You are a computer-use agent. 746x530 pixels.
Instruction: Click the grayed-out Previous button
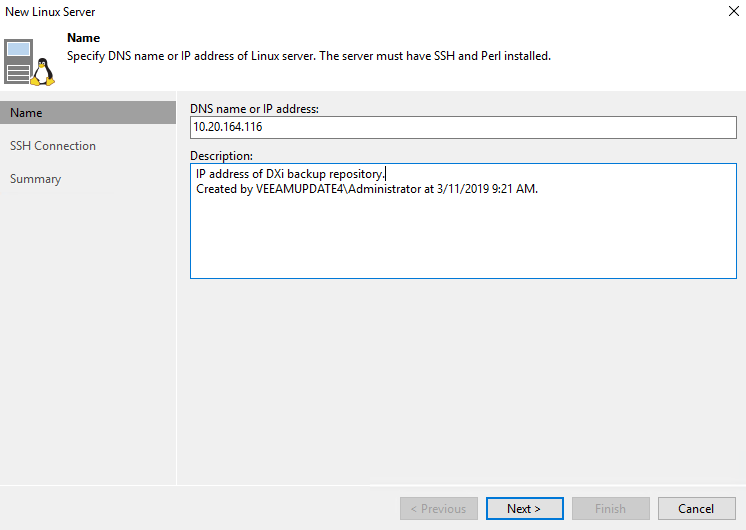[439, 509]
